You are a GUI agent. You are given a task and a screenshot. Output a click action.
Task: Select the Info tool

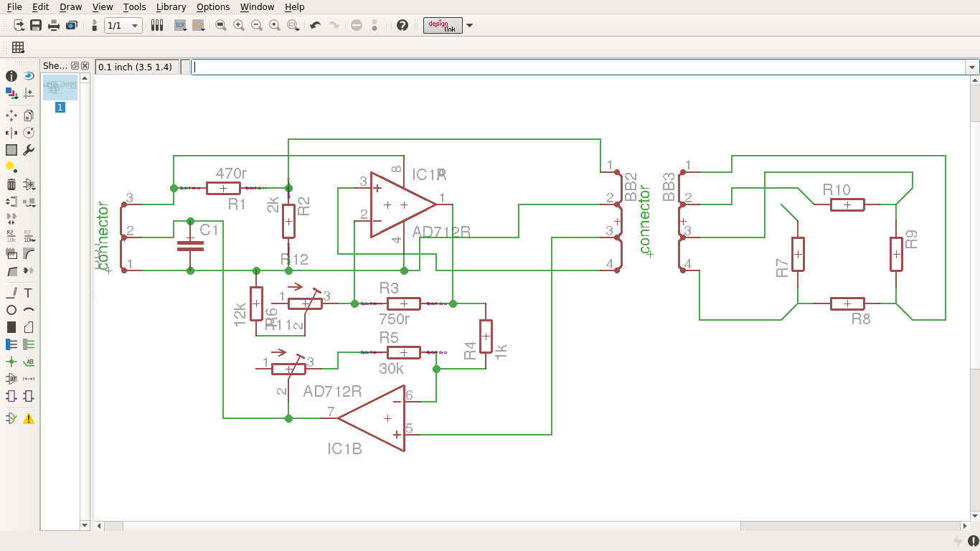tap(11, 76)
